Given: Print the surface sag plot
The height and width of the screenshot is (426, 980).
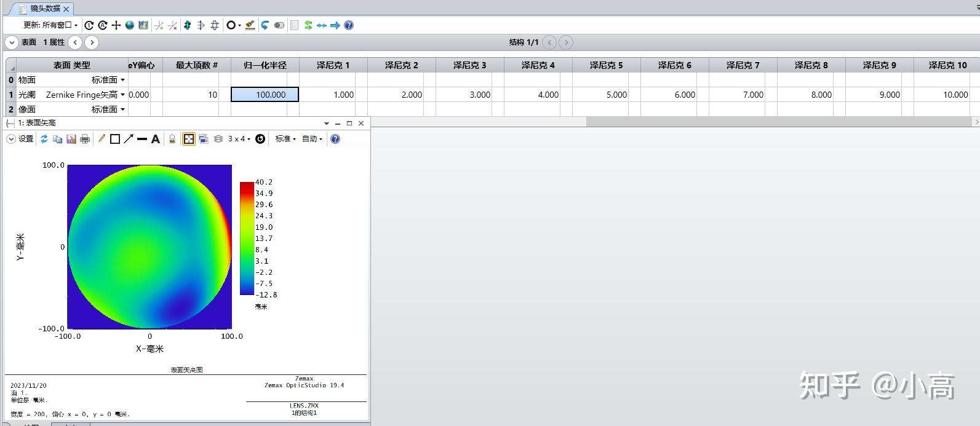Looking at the screenshot, I should coord(85,139).
